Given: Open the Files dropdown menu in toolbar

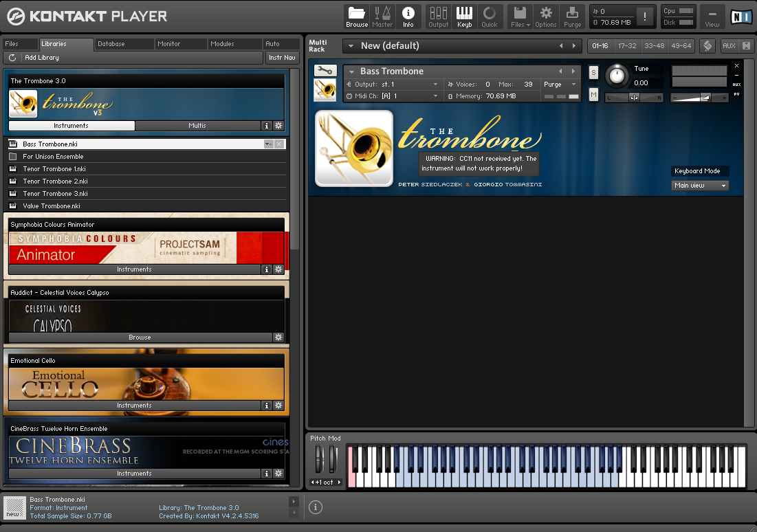Looking at the screenshot, I should point(520,17).
